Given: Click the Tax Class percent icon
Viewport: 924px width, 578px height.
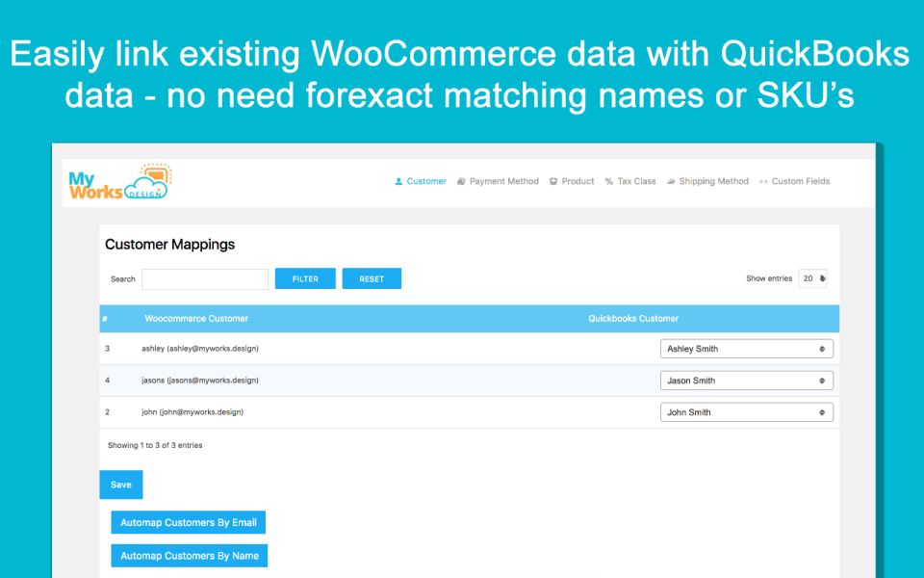Looking at the screenshot, I should [x=609, y=181].
